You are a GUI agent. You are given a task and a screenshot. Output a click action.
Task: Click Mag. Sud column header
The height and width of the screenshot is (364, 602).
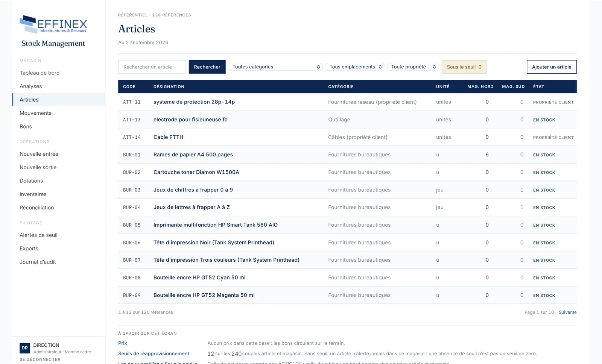pos(513,87)
